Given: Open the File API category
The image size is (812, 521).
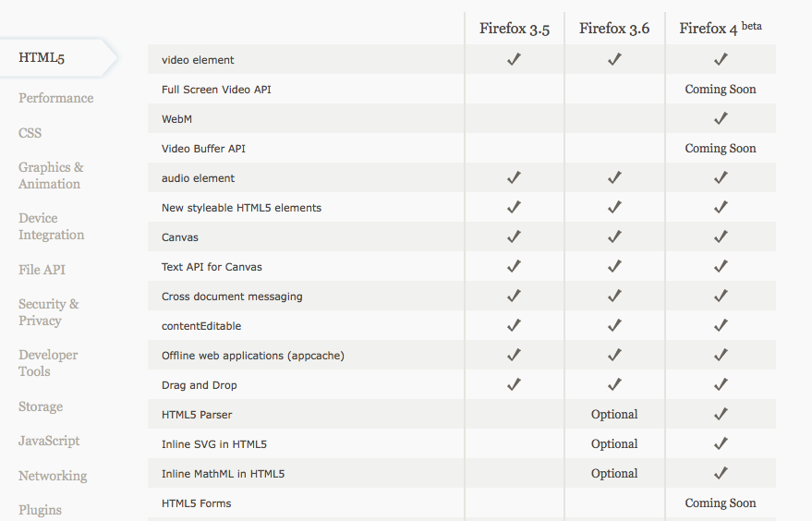Looking at the screenshot, I should pyautogui.click(x=42, y=270).
